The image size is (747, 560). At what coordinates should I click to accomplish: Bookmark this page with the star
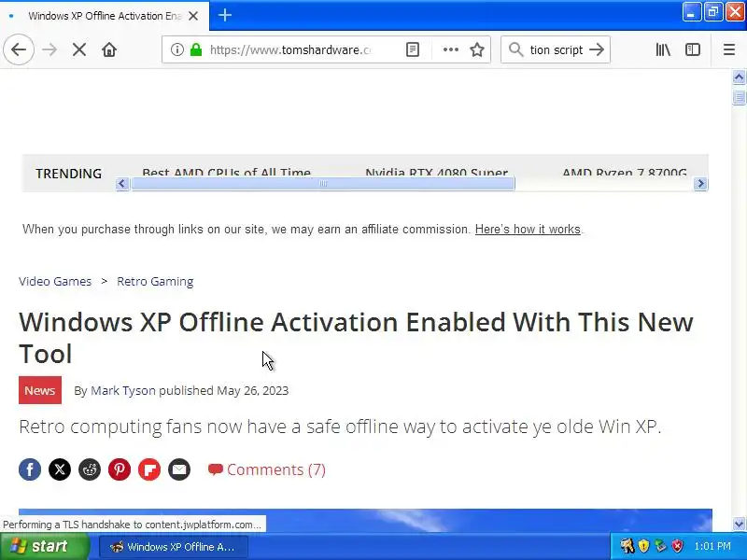click(x=477, y=49)
